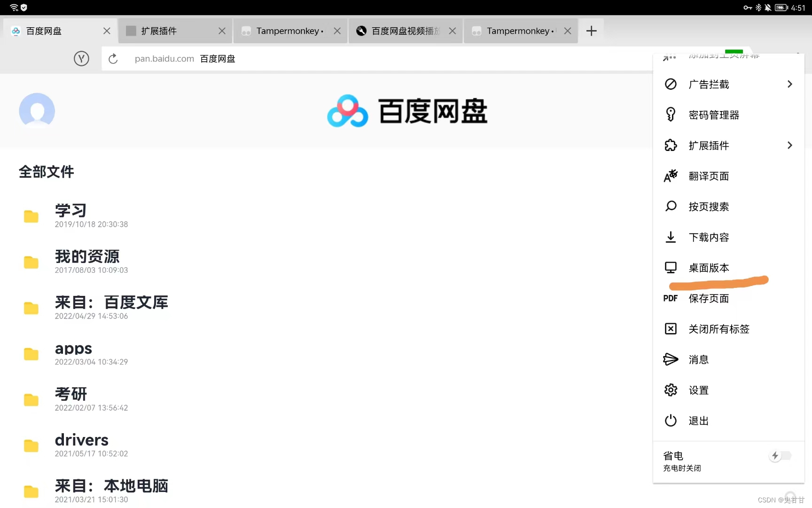Select 下载内容 menu entry
This screenshot has width=812, height=508.
(728, 237)
